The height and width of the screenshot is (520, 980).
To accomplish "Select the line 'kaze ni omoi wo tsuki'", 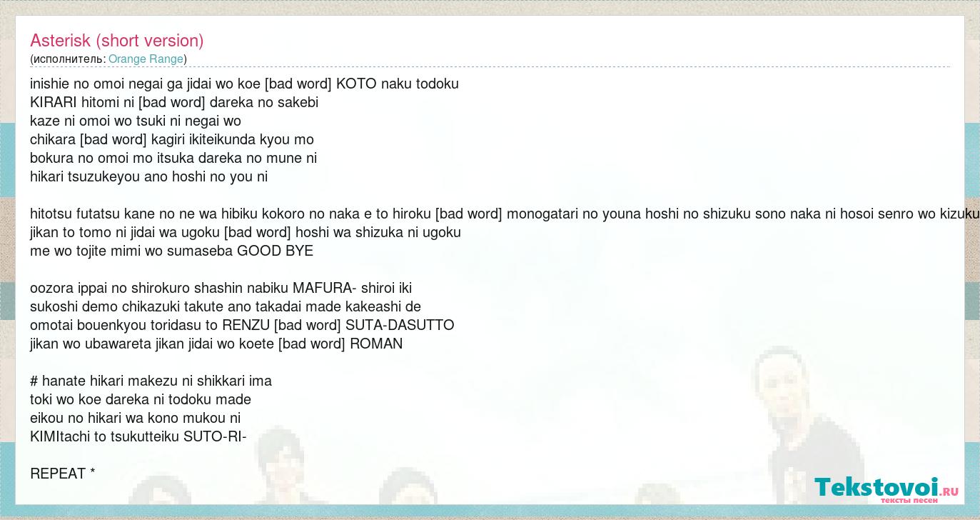I will pos(136,121).
